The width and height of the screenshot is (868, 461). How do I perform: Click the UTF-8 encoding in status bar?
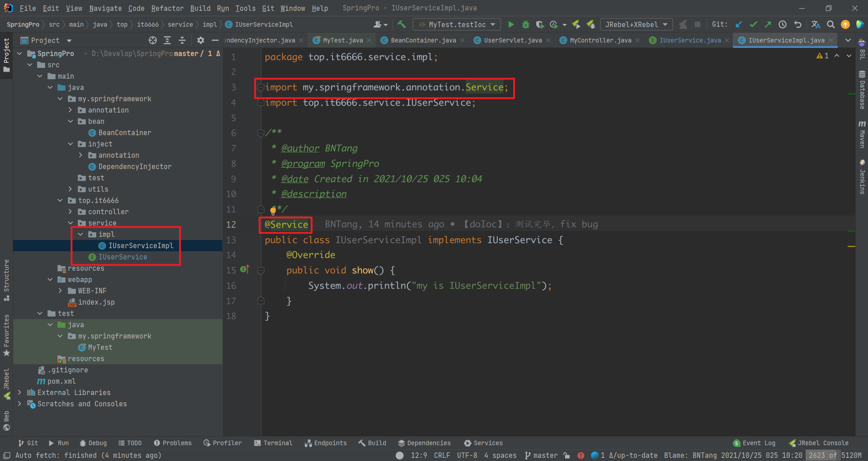(467, 455)
